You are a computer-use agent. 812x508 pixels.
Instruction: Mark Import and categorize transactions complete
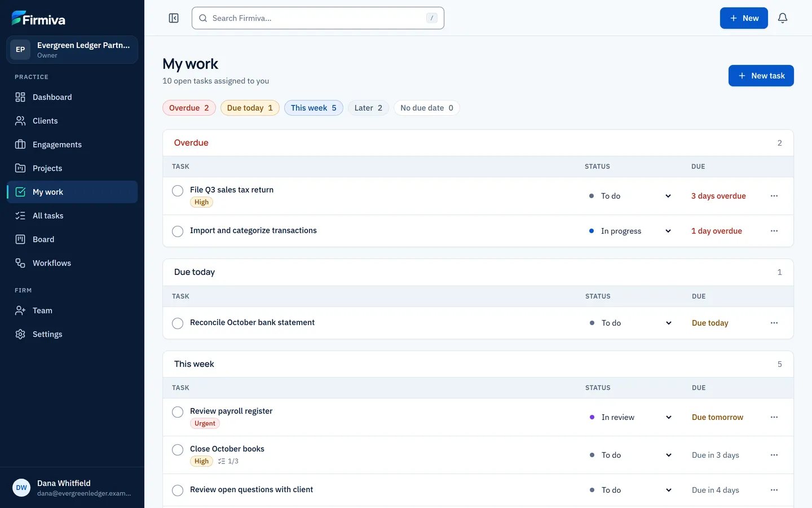[x=178, y=231]
